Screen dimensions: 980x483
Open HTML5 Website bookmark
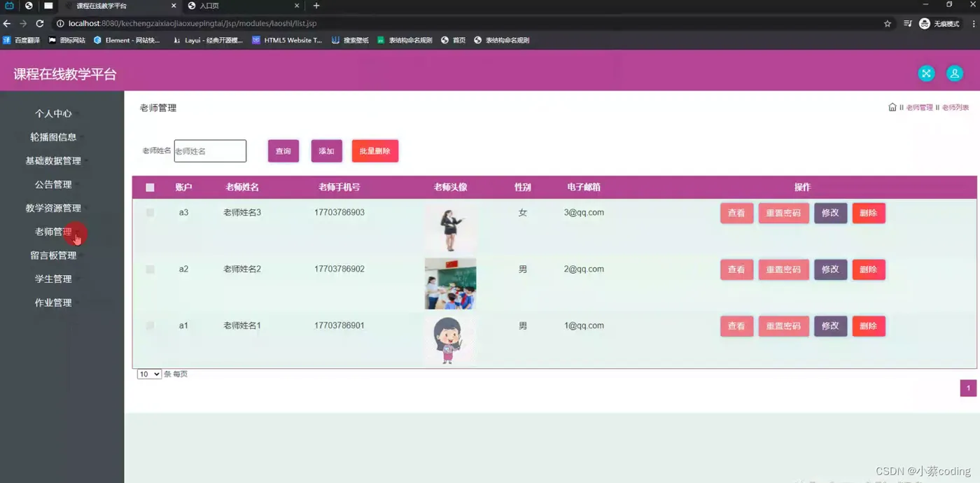(287, 40)
